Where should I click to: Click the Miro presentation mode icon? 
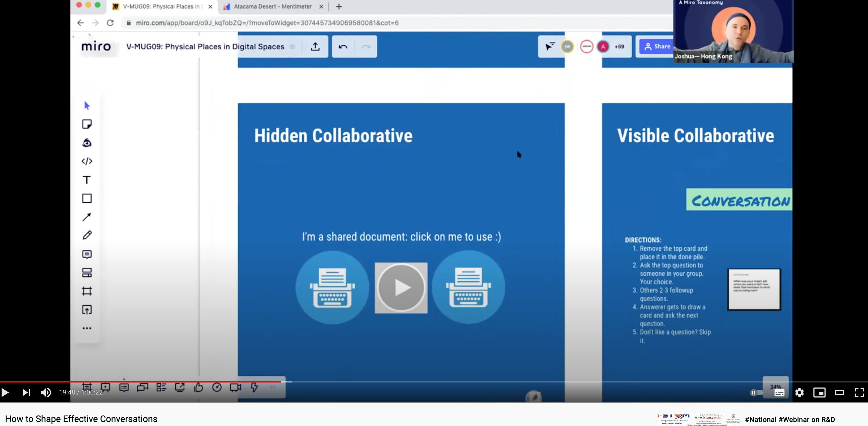point(105,387)
